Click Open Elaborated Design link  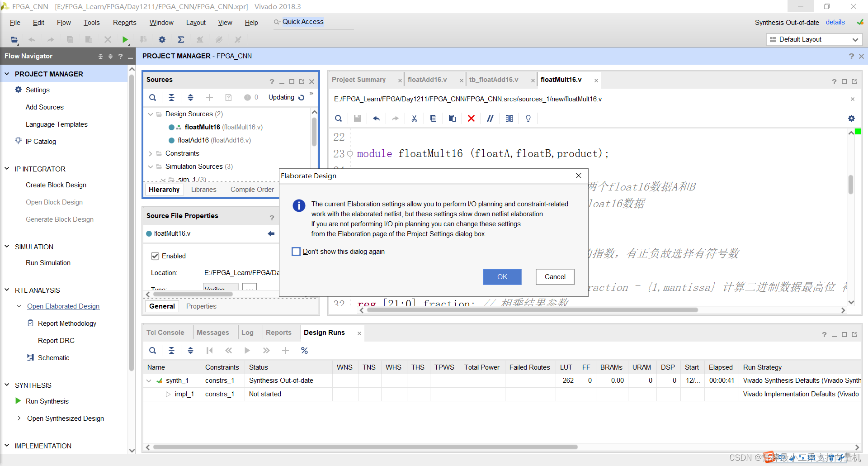tap(63, 306)
